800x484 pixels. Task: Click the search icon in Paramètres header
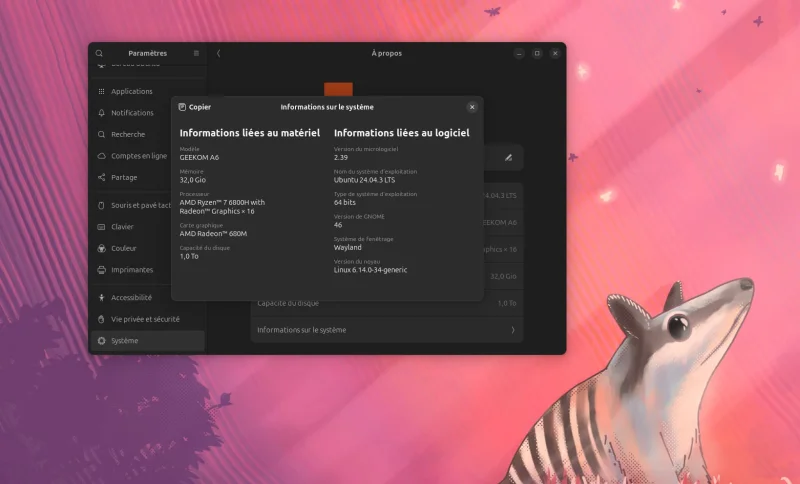(99, 53)
